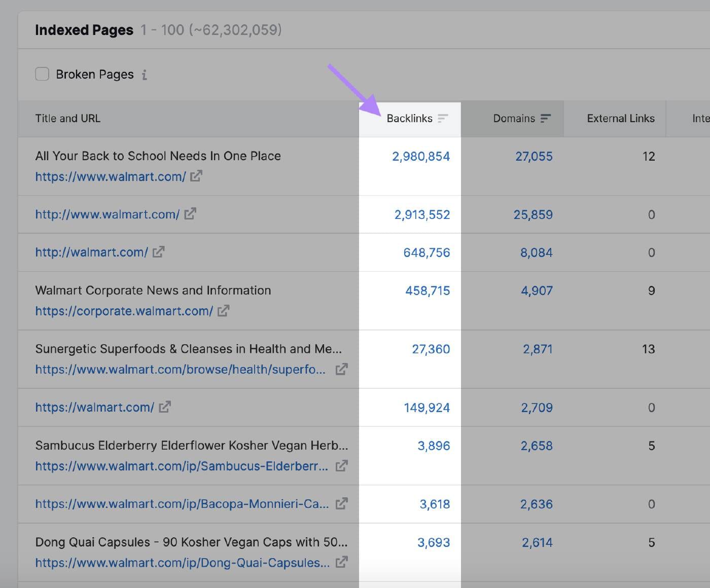Select the 'Dong Quai Capsules' title
710x588 pixels.
click(192, 542)
